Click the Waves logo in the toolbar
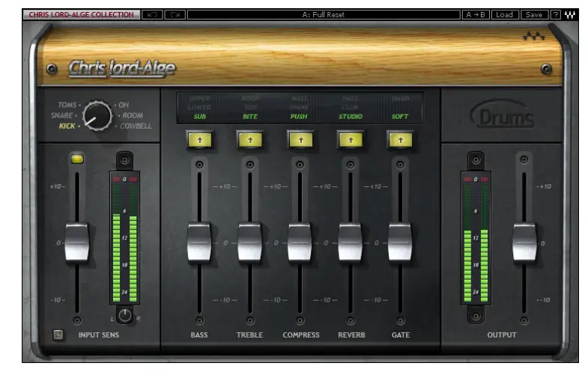The image size is (588, 375). [570, 15]
